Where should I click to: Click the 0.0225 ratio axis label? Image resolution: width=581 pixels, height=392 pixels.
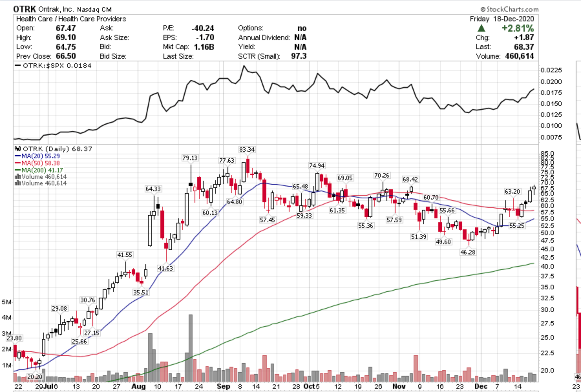pos(551,70)
